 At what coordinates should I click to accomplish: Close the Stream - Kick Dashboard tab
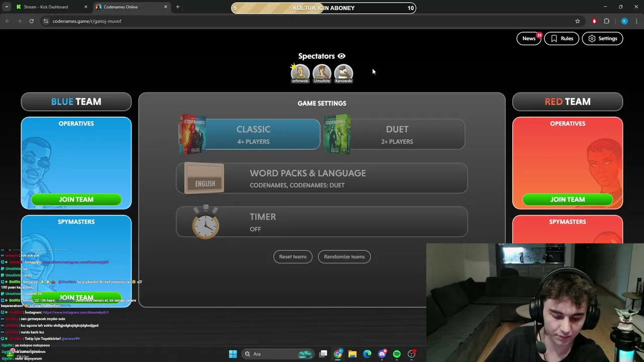click(x=86, y=7)
